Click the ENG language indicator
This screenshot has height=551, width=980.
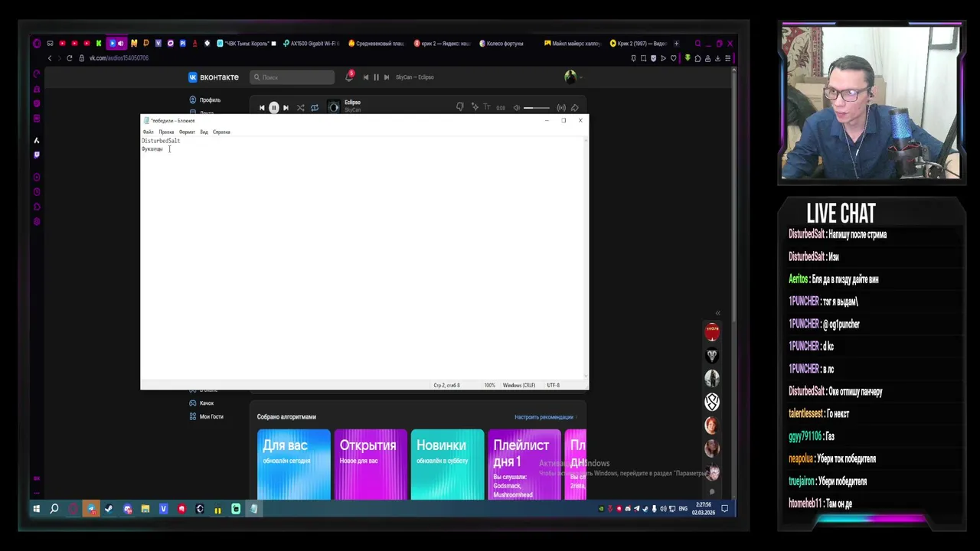683,509
